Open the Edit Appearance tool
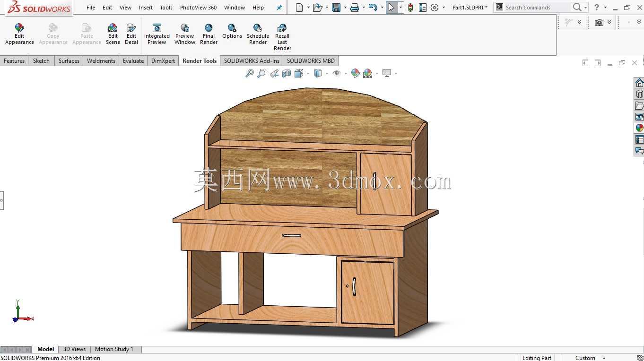This screenshot has width=644, height=361. tap(19, 34)
